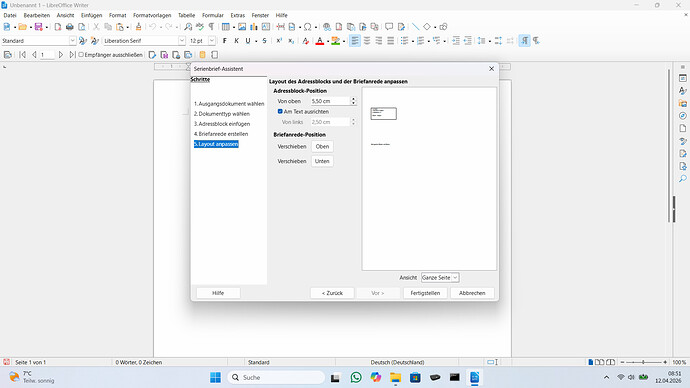Click the Subscript icon
Viewport: 690px width, 388px height.
coord(291,41)
